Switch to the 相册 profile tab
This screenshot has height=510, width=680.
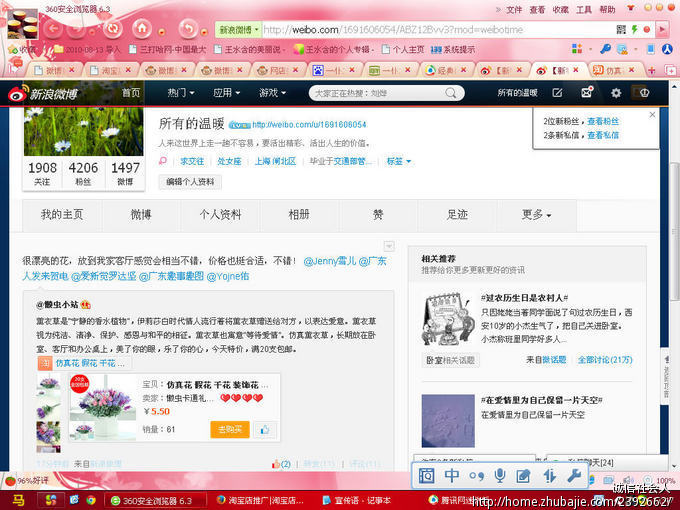click(299, 215)
